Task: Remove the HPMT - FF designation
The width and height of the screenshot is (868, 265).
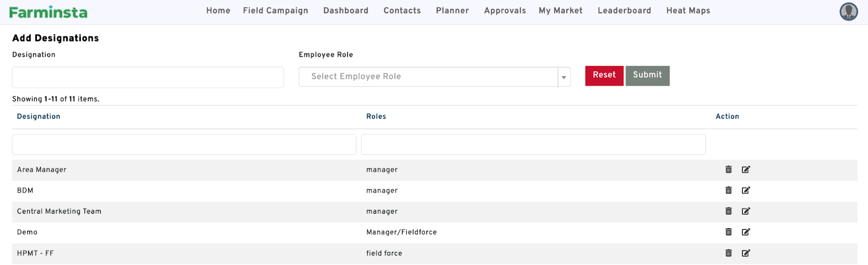Action: point(729,253)
